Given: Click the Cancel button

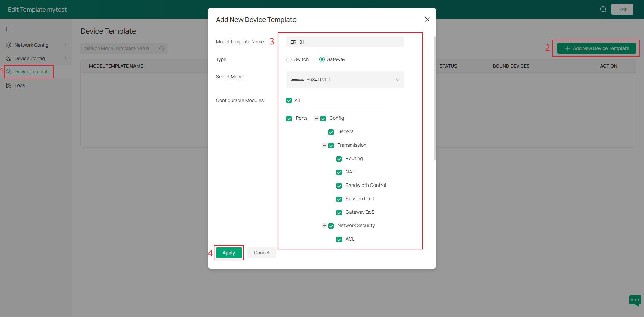Looking at the screenshot, I should 261,253.
